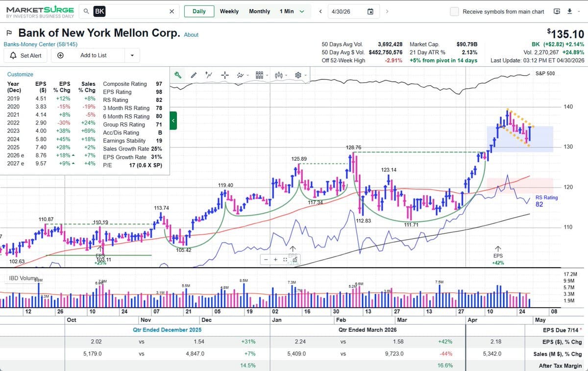
Task: Click the blue RS Rating 82 chart label
Action: pyautogui.click(x=547, y=201)
